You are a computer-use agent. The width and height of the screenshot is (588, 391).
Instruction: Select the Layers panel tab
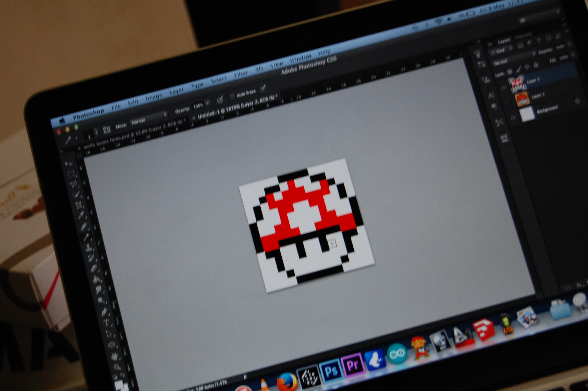504,40
